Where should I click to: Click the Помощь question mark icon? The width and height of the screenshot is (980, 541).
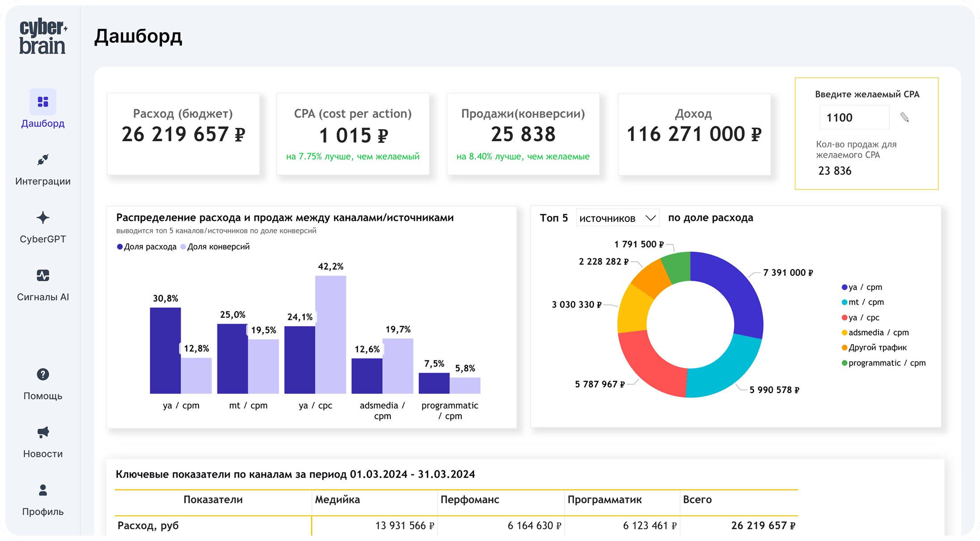43,374
